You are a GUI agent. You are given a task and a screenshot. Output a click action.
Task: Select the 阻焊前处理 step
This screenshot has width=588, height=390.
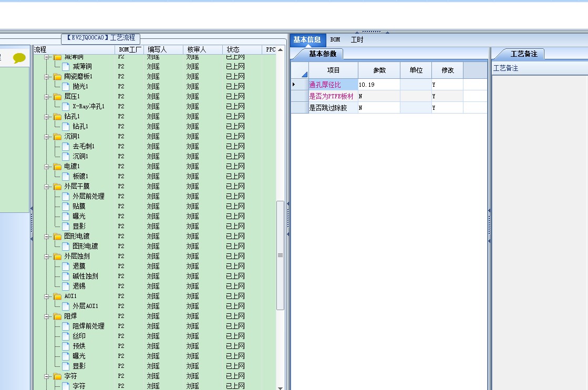(88, 326)
